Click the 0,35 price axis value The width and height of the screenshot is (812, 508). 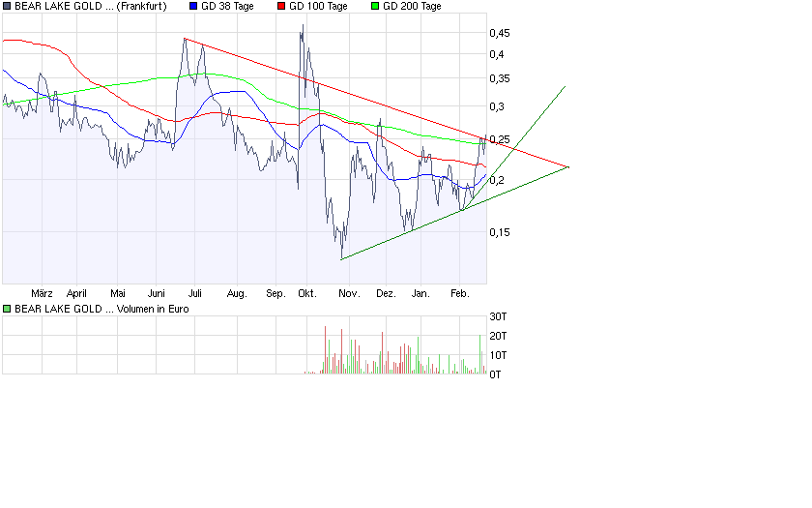pyautogui.click(x=500, y=78)
